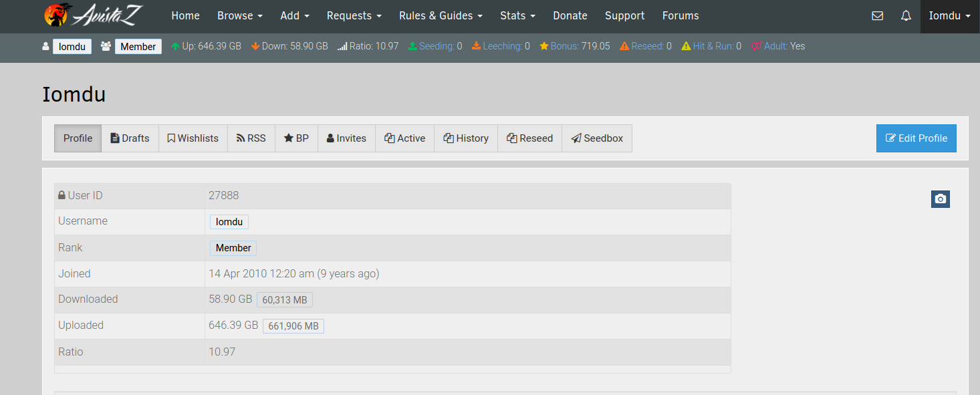Open the BP tab

296,138
